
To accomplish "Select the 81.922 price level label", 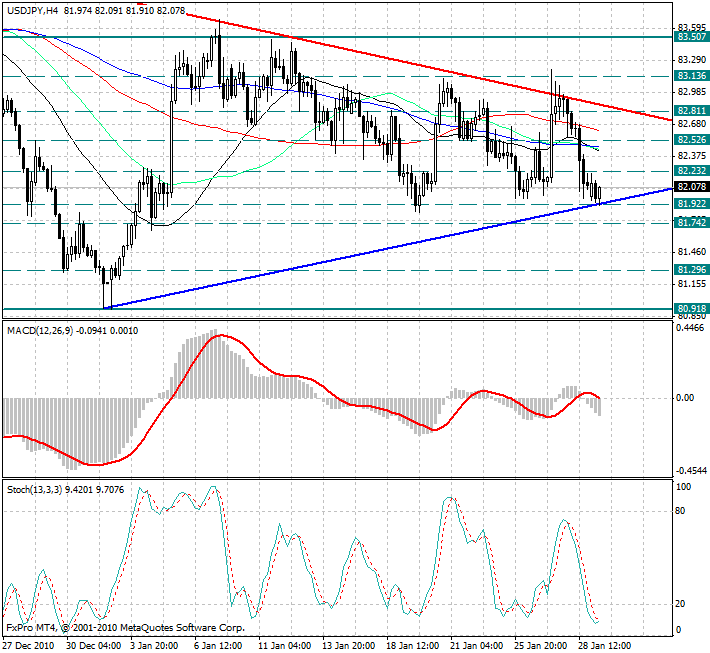I will coord(689,204).
